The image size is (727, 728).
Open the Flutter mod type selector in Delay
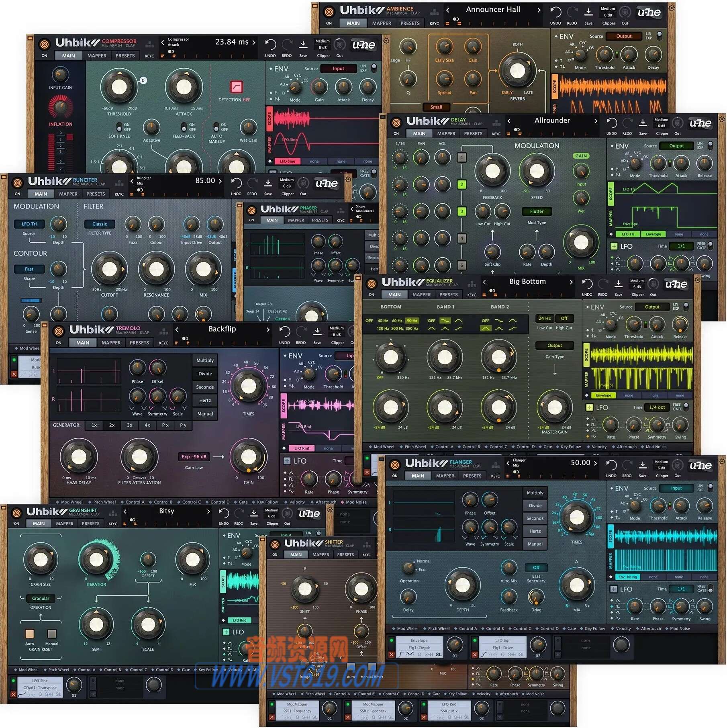point(537,211)
